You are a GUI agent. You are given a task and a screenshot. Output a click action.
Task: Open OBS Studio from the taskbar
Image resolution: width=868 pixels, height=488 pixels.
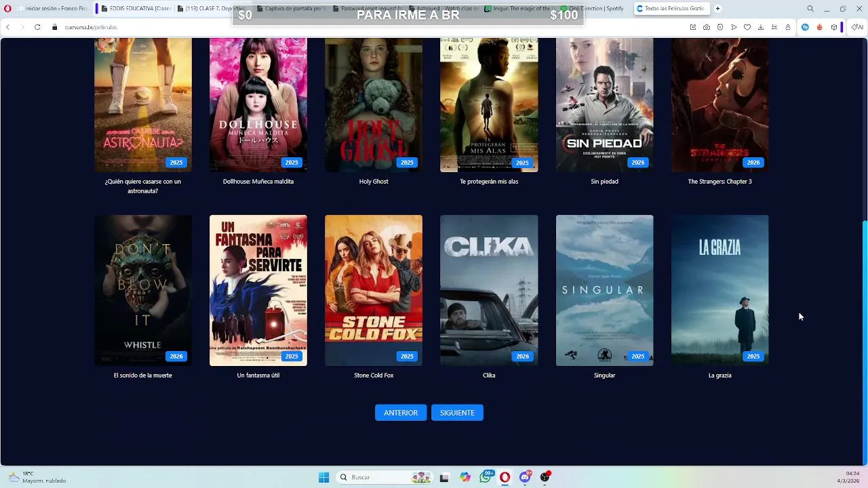(545, 477)
